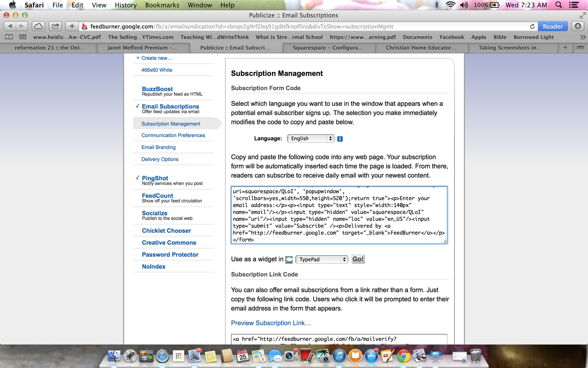Image resolution: width=588 pixels, height=368 pixels.
Task: Open the History menu
Action: [x=125, y=5]
